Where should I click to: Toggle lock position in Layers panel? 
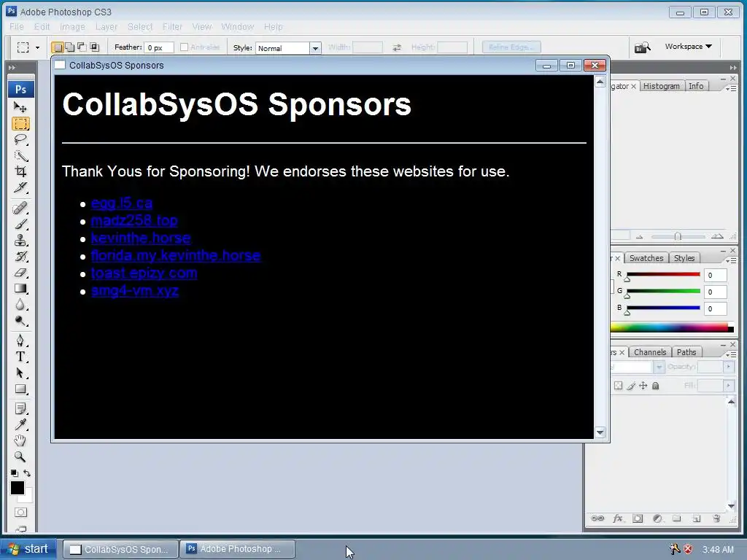pos(643,386)
